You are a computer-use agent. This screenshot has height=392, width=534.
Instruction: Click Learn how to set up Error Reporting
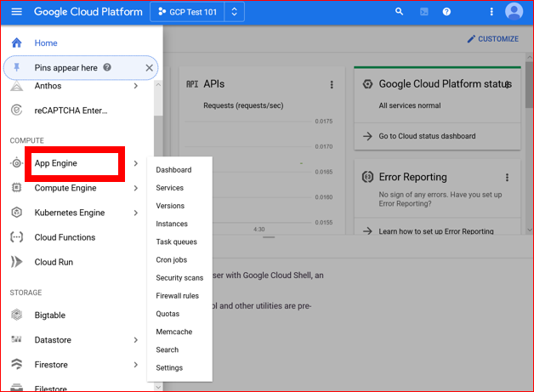pyautogui.click(x=436, y=231)
